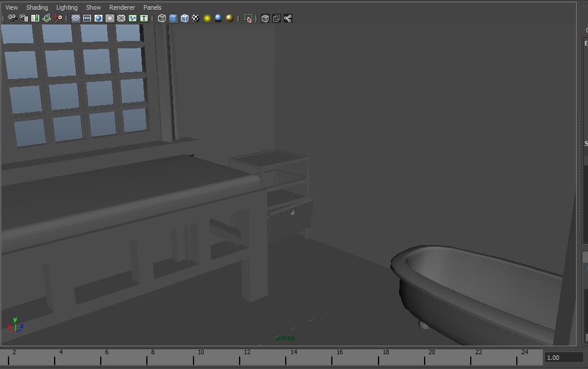Click the 1.00 time field
Viewport: 588px width, 369px height.
pos(564,358)
